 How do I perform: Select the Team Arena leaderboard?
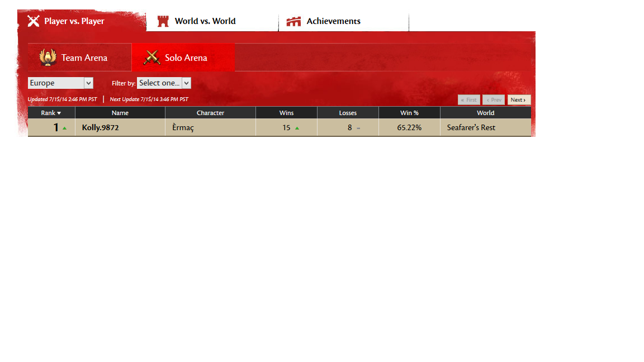[x=80, y=58]
